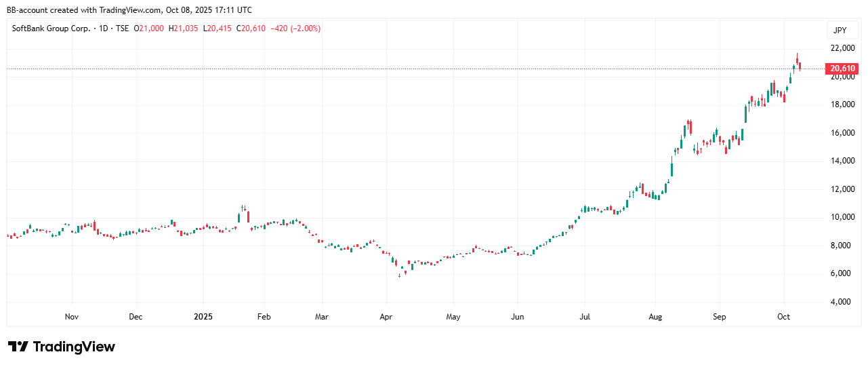Select the Apr label on time axis
Image resolution: width=868 pixels, height=367 pixels.
(x=386, y=317)
